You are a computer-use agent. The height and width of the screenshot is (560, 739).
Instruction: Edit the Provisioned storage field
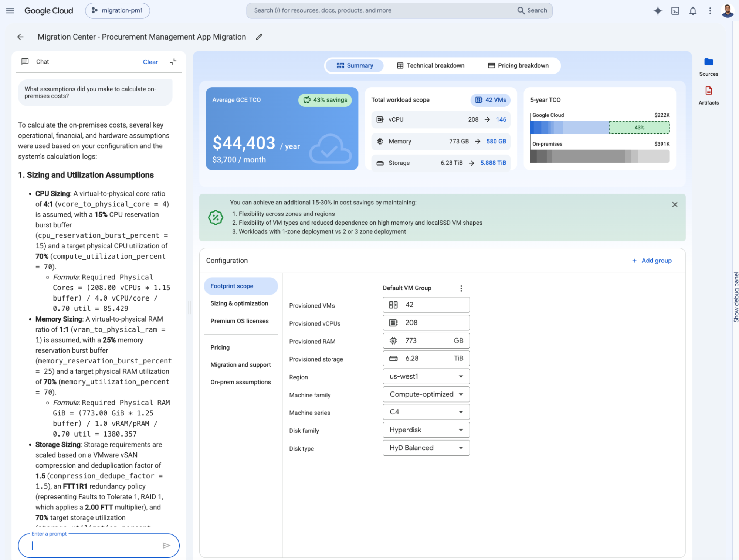click(x=426, y=359)
